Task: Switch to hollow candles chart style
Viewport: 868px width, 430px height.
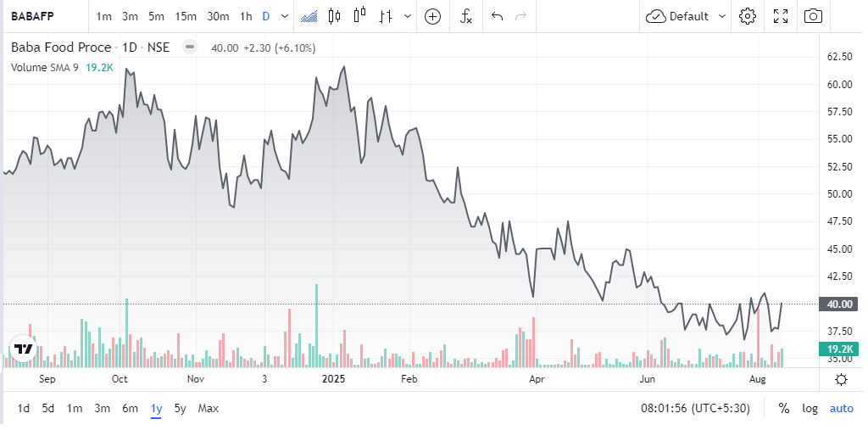Action: 359,16
